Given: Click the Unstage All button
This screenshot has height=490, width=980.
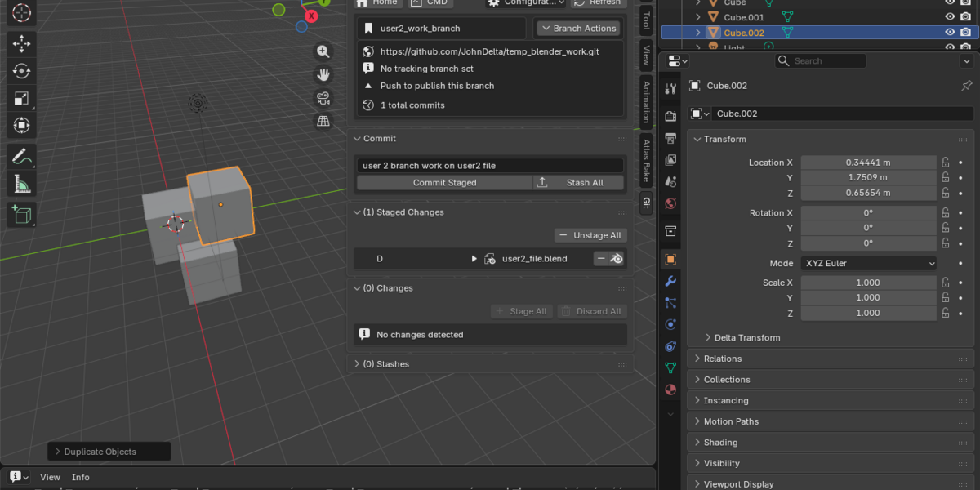Looking at the screenshot, I should 590,235.
